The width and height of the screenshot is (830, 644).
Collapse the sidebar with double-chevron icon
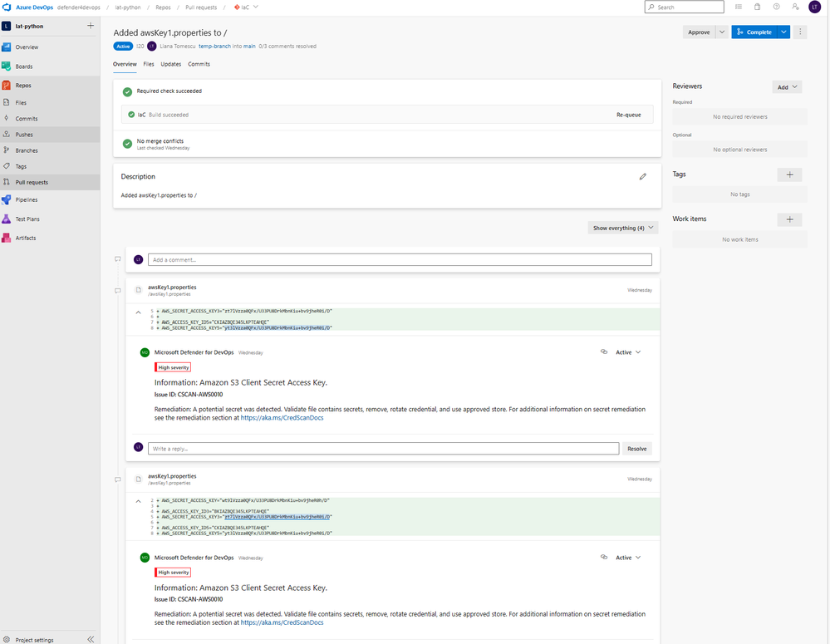click(x=91, y=639)
